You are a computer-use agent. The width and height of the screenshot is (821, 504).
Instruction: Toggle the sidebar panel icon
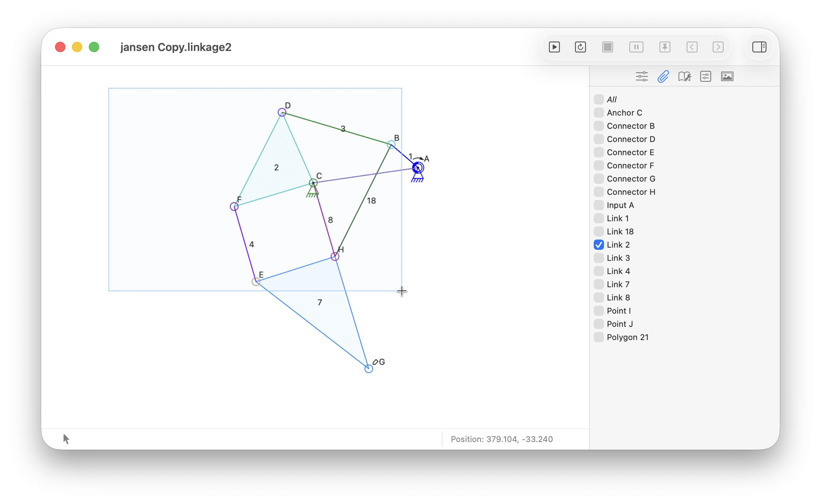[759, 47]
